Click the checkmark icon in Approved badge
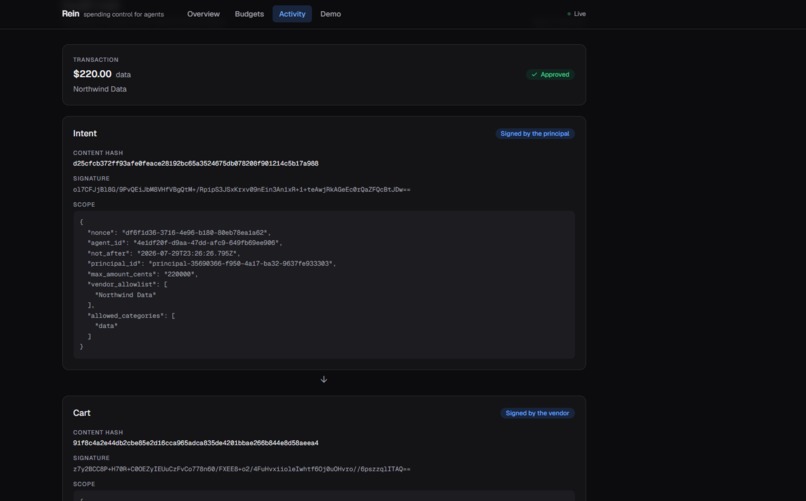 click(534, 75)
